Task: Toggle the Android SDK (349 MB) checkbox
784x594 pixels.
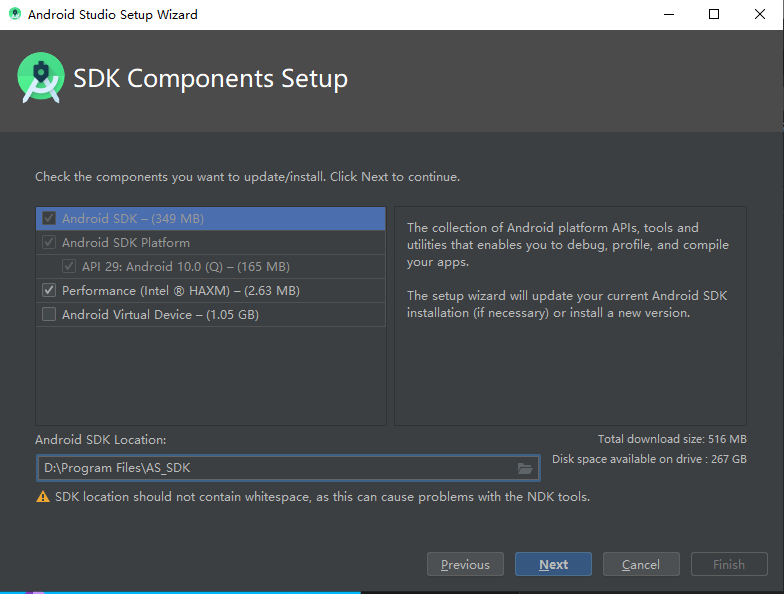Action: (49, 218)
